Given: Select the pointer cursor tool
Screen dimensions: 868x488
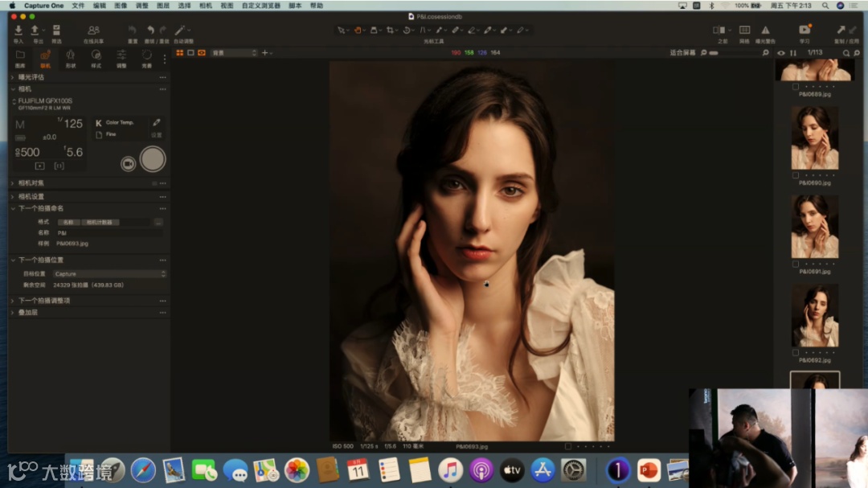Looking at the screenshot, I should (x=341, y=30).
